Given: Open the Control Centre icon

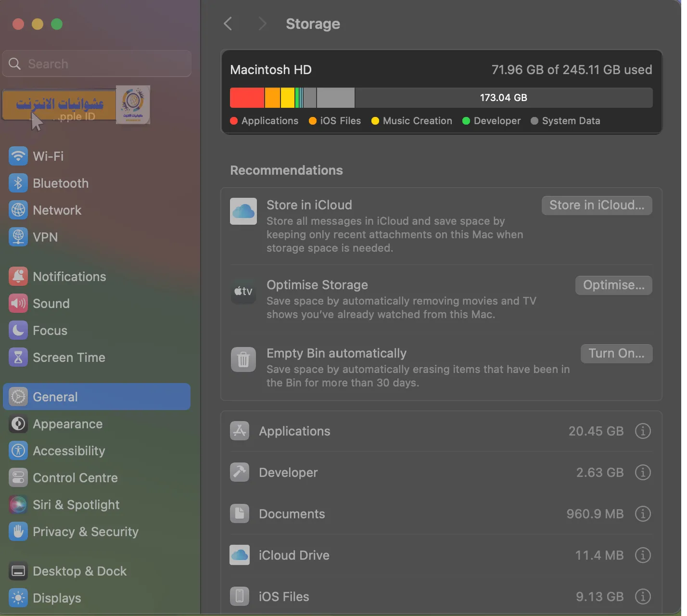Looking at the screenshot, I should click(18, 478).
